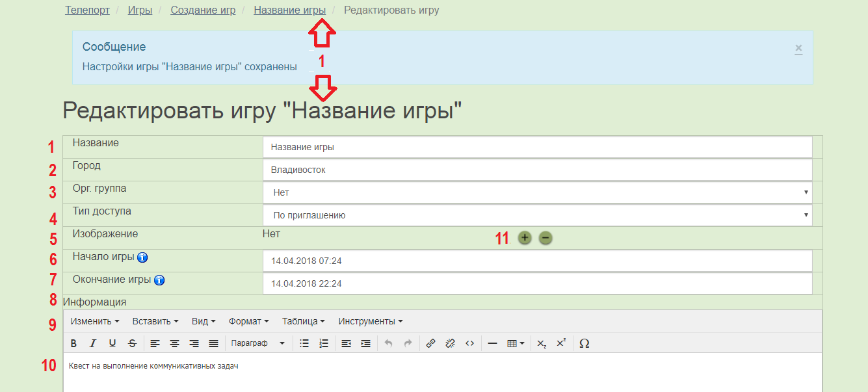
Task: Insert a numbered list
Action: pos(324,343)
